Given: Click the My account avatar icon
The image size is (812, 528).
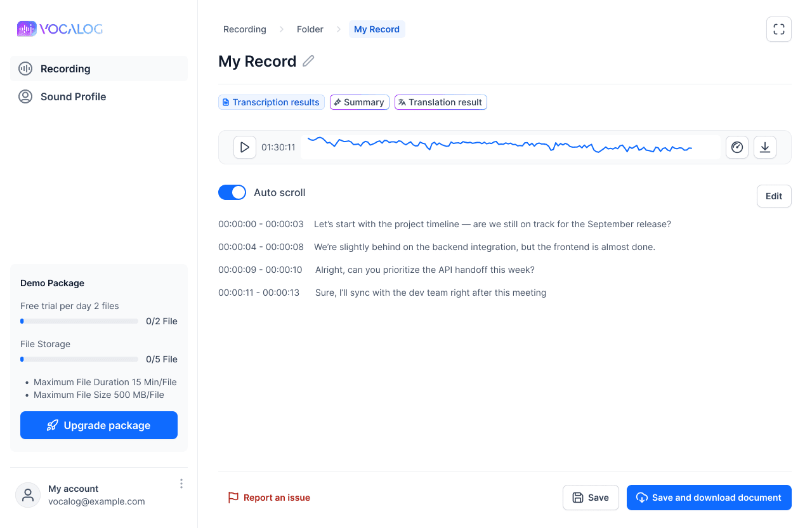Looking at the screenshot, I should (x=28, y=494).
